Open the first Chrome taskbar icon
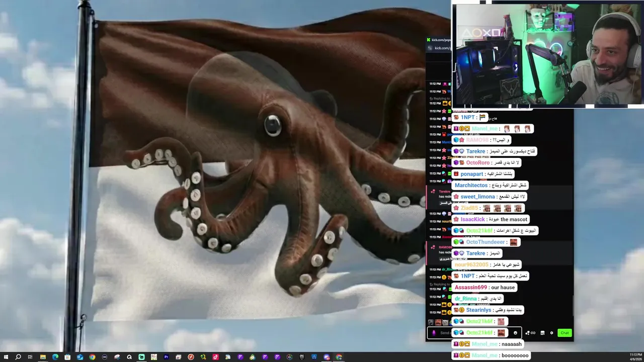This screenshot has width=644, height=362. pos(92,357)
